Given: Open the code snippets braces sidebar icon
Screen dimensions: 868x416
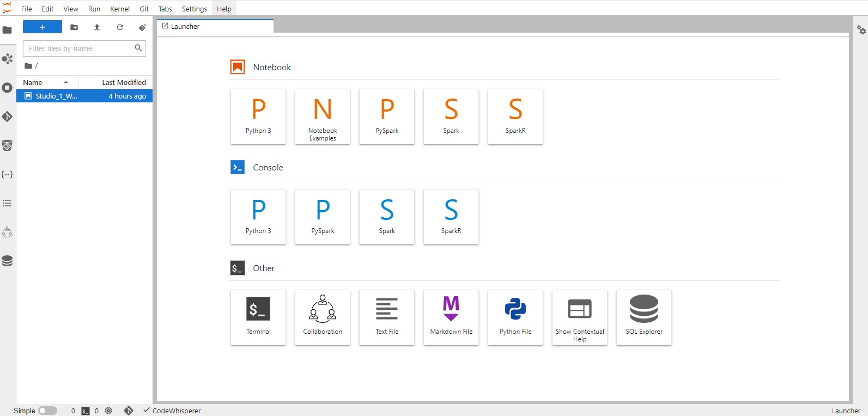Looking at the screenshot, I should (7, 174).
